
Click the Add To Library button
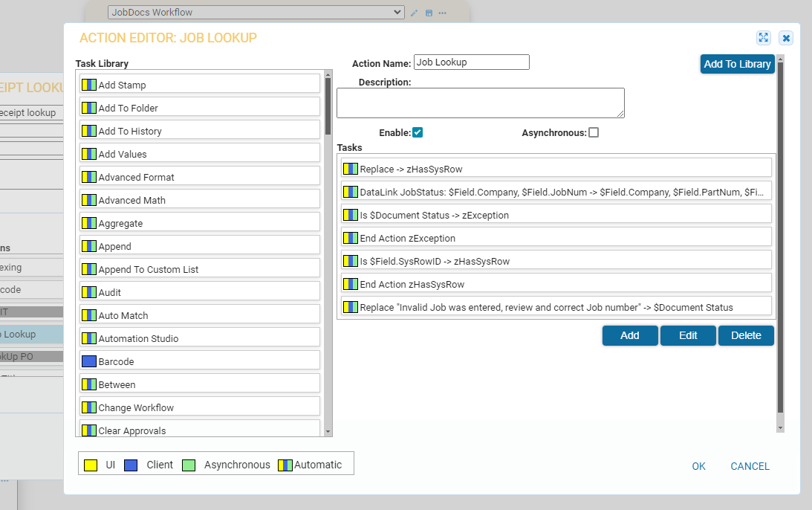point(738,64)
